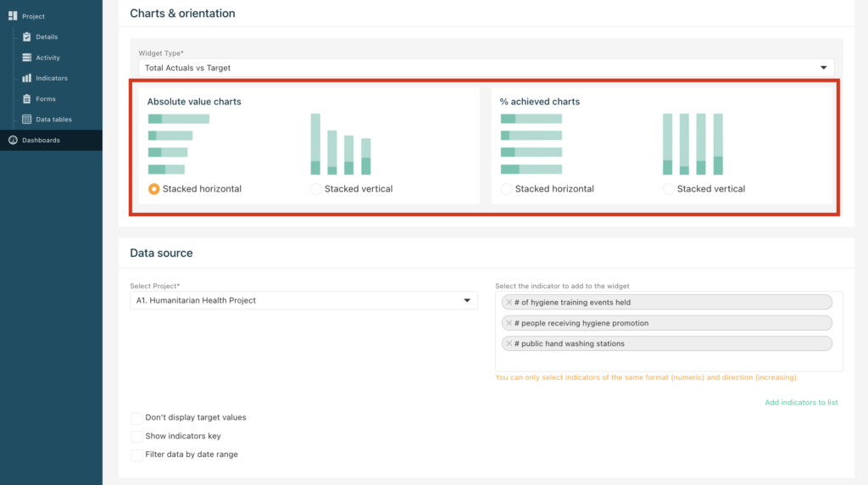Open Details clipboard icon in sidebar
The width and height of the screenshot is (868, 485).
(26, 36)
